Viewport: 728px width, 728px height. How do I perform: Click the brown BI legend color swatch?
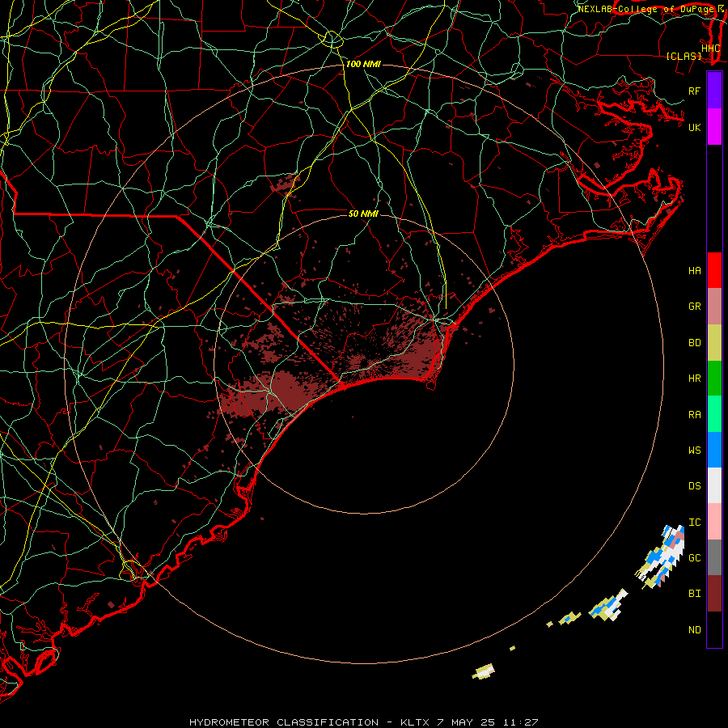714,594
